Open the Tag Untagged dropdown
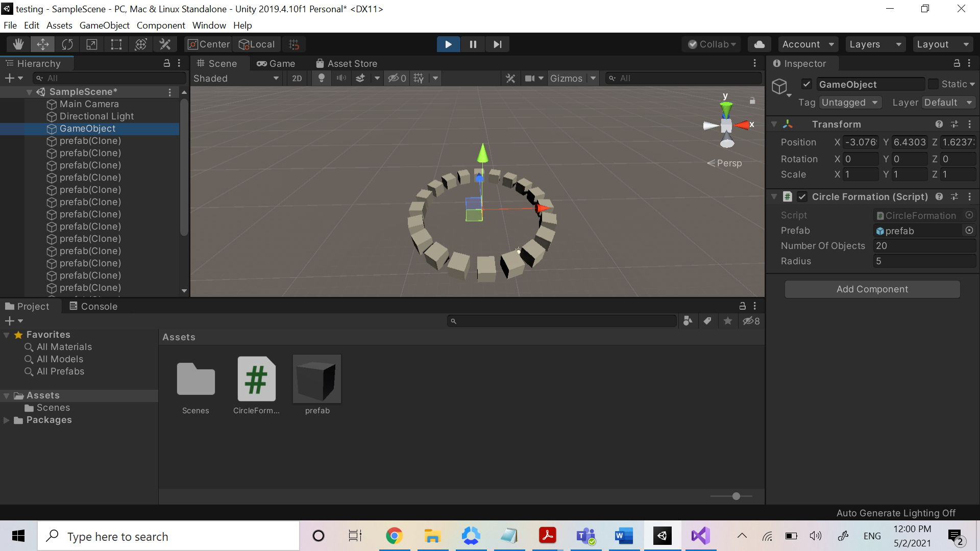The height and width of the screenshot is (551, 980). click(849, 103)
